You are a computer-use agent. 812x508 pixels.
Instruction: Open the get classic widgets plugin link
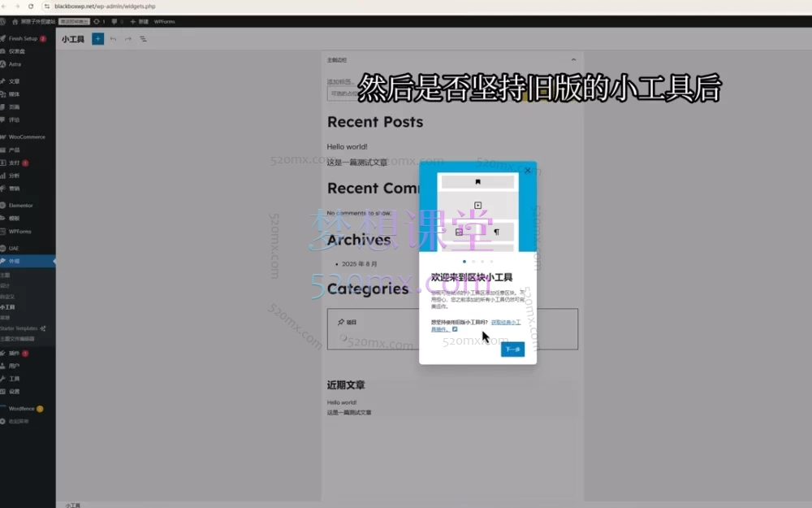[506, 323]
